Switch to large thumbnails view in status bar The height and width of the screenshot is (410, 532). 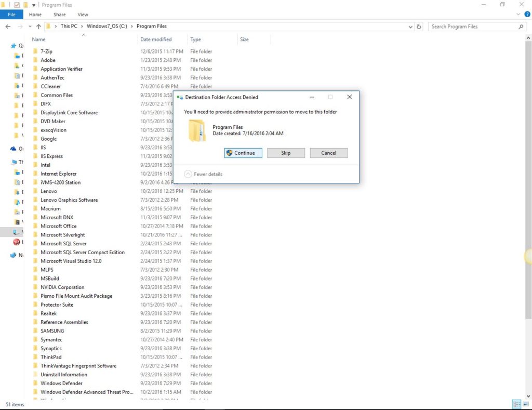pos(525,404)
